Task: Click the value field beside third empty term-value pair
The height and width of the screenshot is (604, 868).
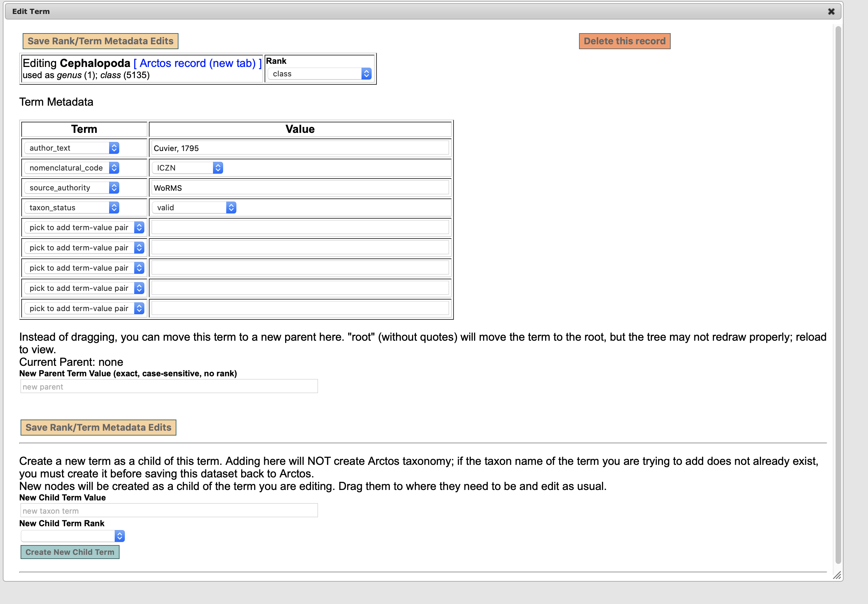Action: tap(300, 268)
